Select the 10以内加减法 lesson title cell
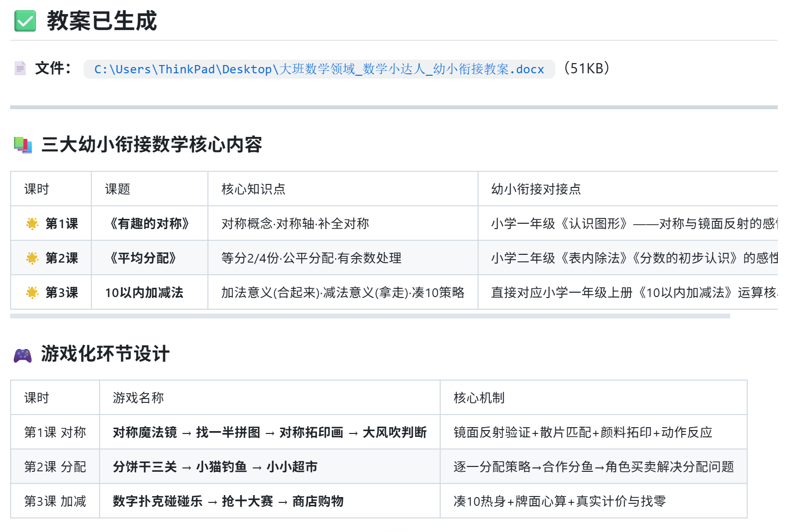789x532 pixels. pyautogui.click(x=150, y=292)
